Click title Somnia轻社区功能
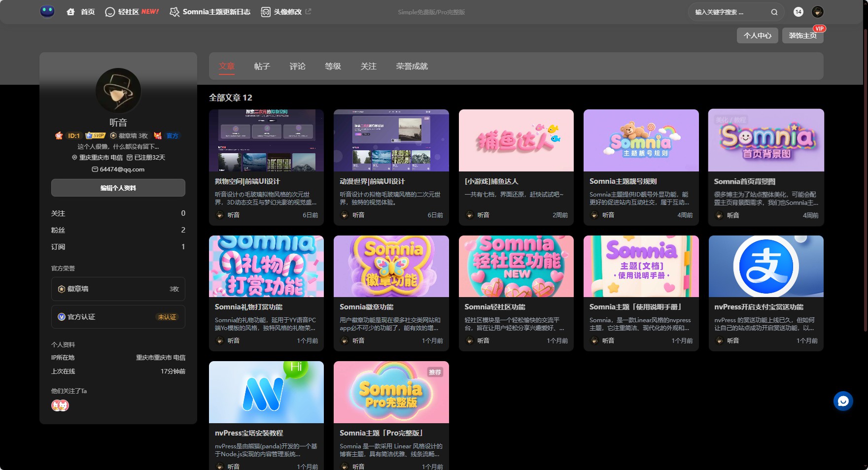 (495, 307)
